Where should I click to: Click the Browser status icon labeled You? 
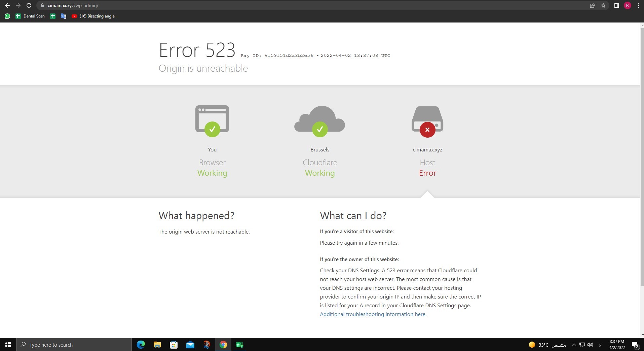pyautogui.click(x=212, y=121)
